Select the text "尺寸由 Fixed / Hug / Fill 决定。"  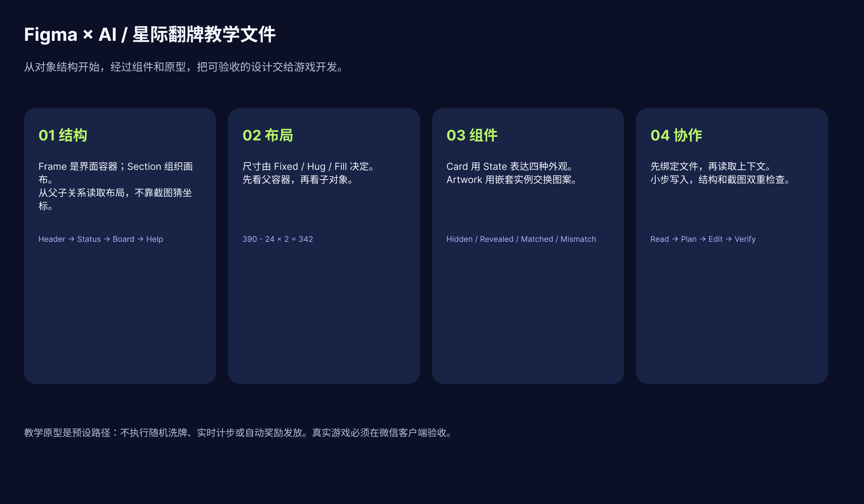pyautogui.click(x=309, y=166)
